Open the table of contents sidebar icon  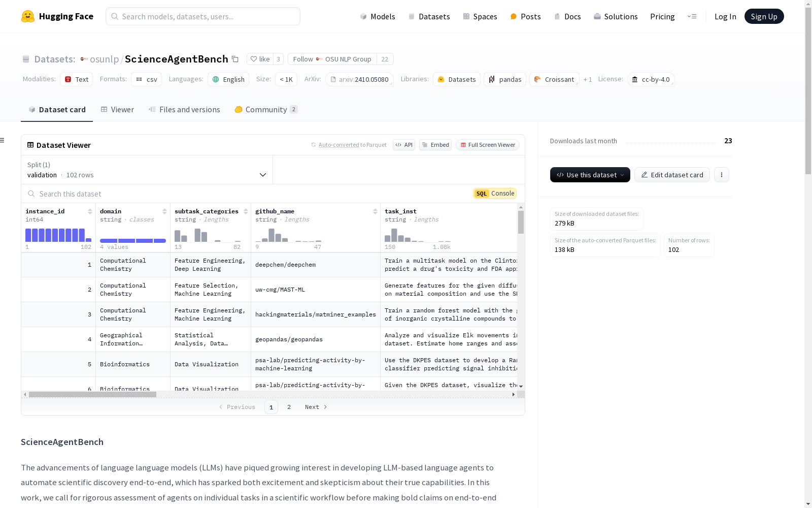(3, 140)
